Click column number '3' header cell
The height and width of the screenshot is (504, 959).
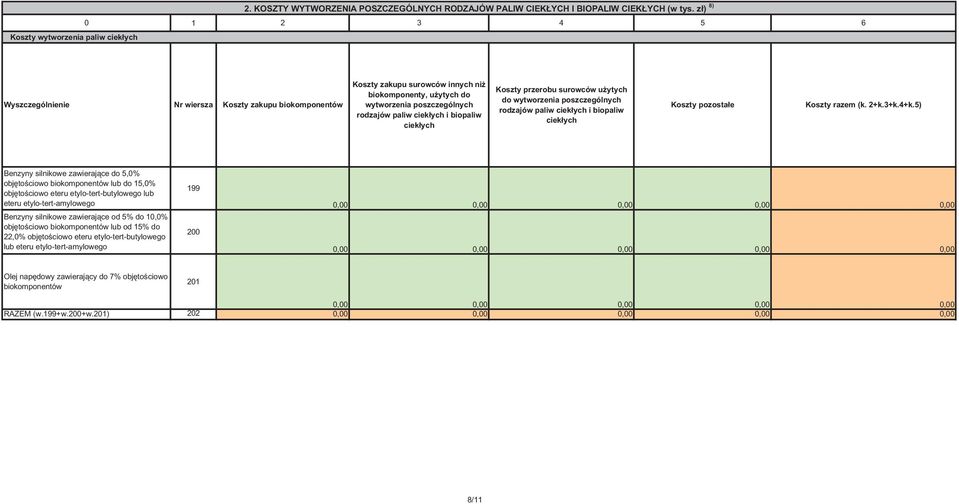(419, 23)
